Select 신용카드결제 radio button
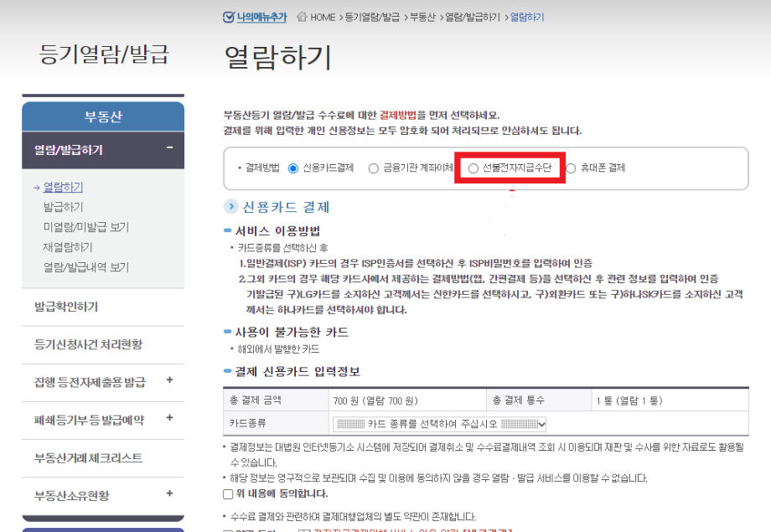Viewport: 771px width, 532px height. pyautogui.click(x=293, y=168)
